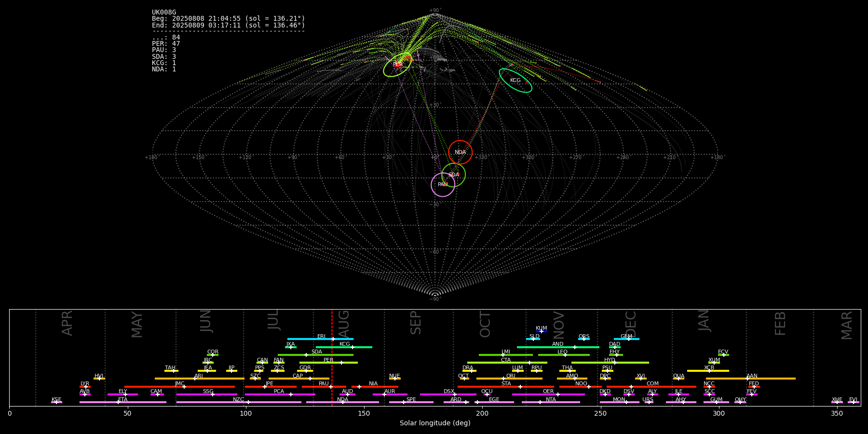Select the green KCG radiant ellipse on map
This screenshot has height=434, width=868.
pos(515,81)
